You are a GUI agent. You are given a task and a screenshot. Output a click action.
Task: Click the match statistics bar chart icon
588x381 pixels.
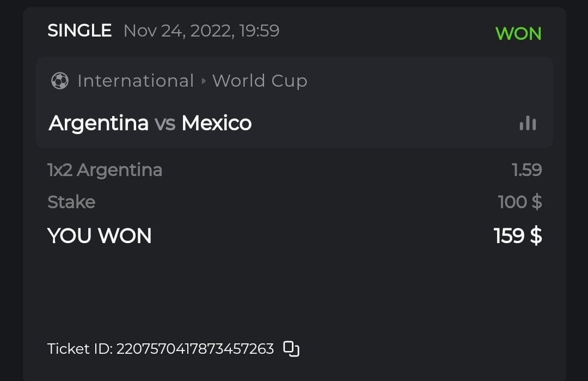coord(528,124)
